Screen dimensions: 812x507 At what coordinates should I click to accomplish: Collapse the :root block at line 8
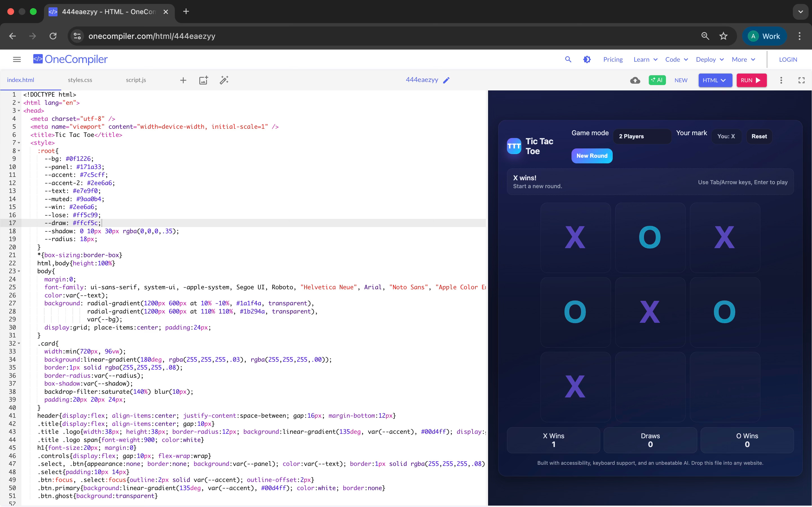pyautogui.click(x=19, y=151)
